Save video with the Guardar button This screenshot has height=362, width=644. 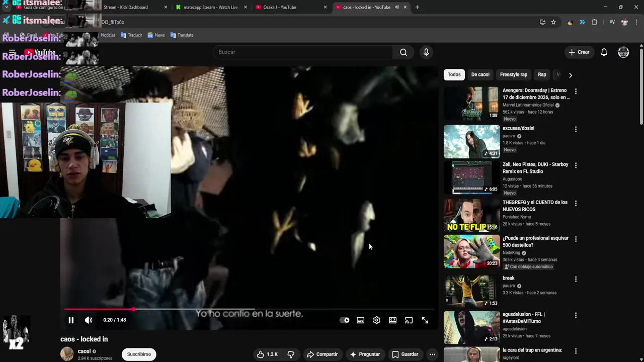(x=405, y=354)
